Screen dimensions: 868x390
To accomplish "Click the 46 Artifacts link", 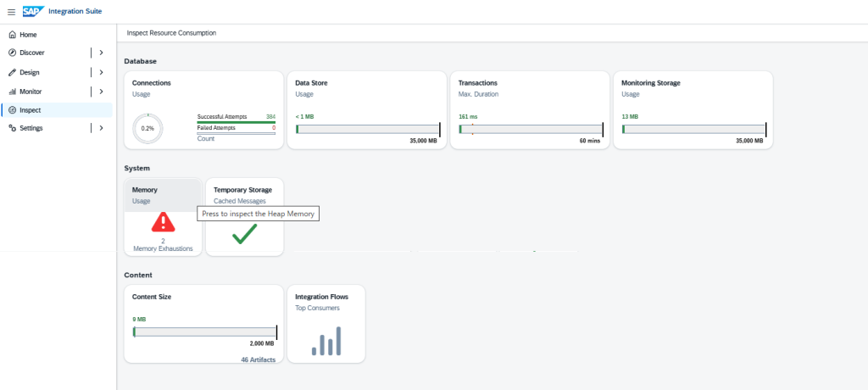I will (x=258, y=359).
